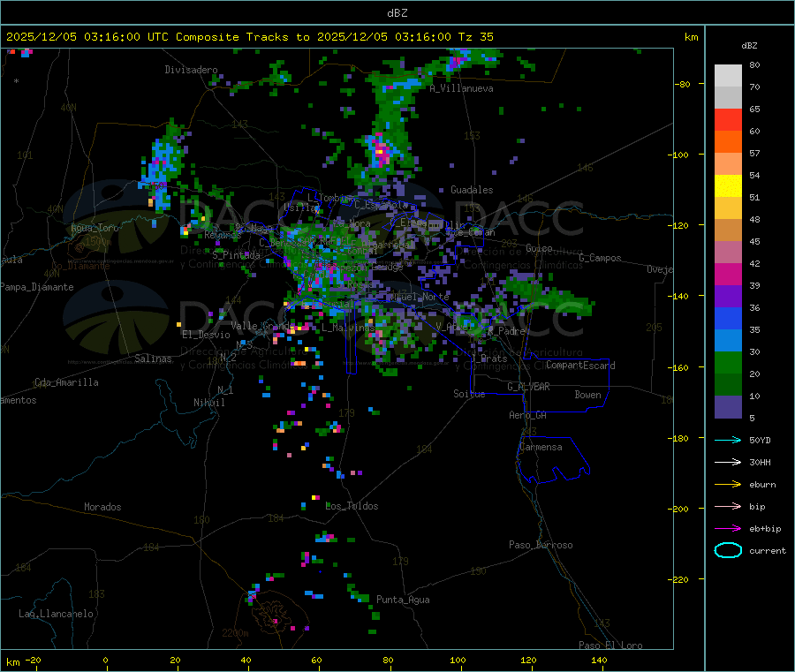Click the Morados place label
This screenshot has width=795, height=672.
pyautogui.click(x=103, y=507)
